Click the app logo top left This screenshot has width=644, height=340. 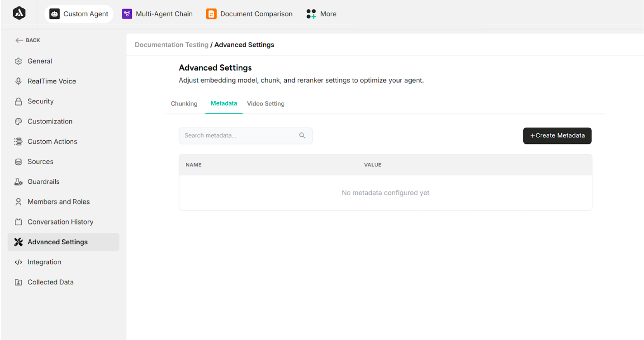click(x=19, y=13)
